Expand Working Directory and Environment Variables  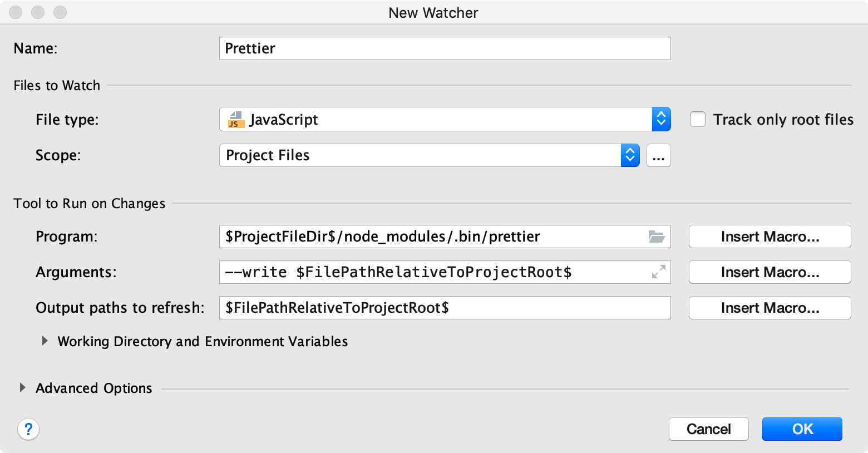pos(45,341)
